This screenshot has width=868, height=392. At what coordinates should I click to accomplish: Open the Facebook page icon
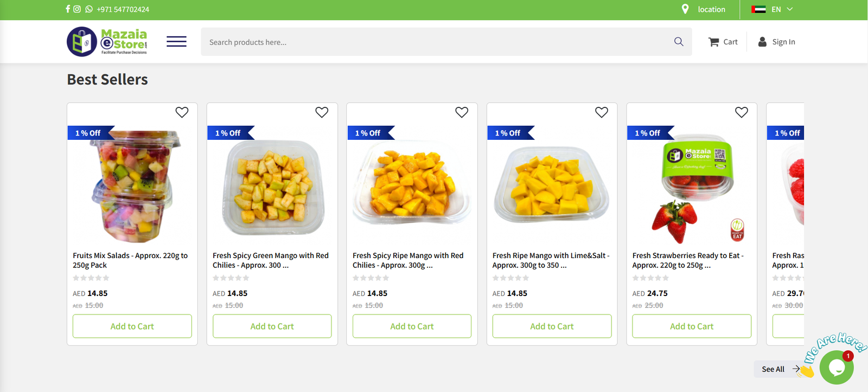point(68,9)
